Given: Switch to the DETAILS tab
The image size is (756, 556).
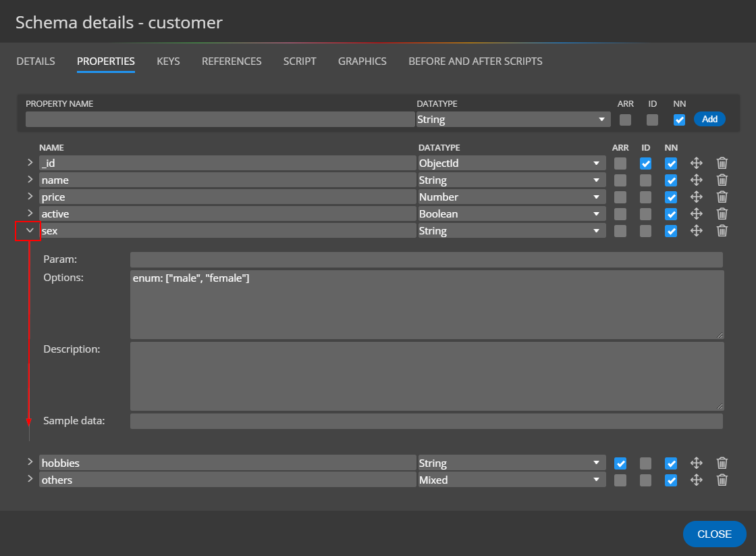Looking at the screenshot, I should click(36, 61).
